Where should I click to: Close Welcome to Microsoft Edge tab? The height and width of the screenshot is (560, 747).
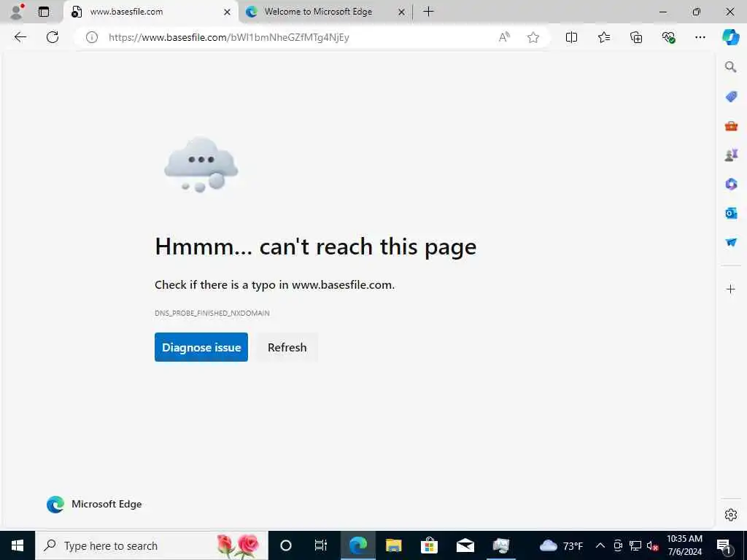(x=402, y=12)
